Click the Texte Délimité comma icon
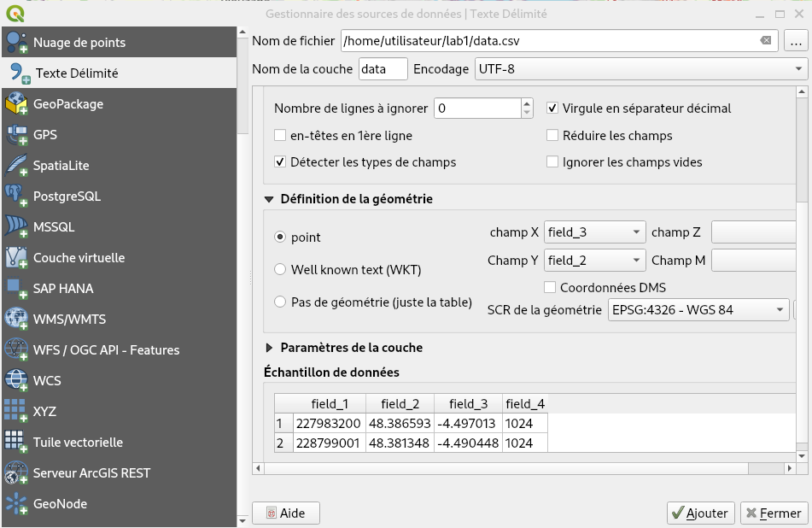The height and width of the screenshot is (528, 812). point(20,73)
